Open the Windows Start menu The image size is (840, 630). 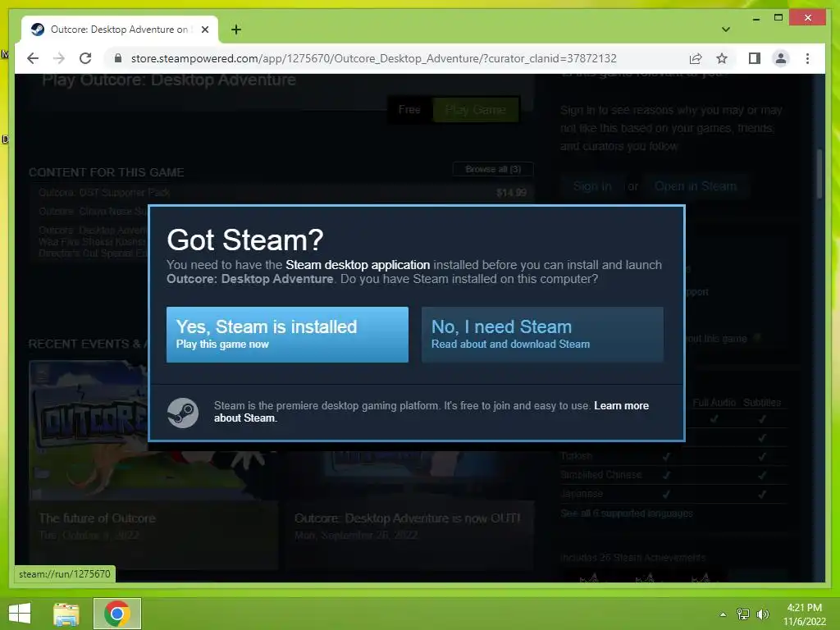click(20, 614)
